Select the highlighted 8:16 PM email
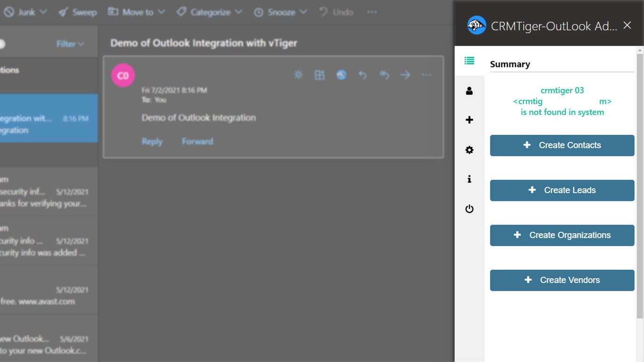This screenshot has width=644, height=362. 49,118
